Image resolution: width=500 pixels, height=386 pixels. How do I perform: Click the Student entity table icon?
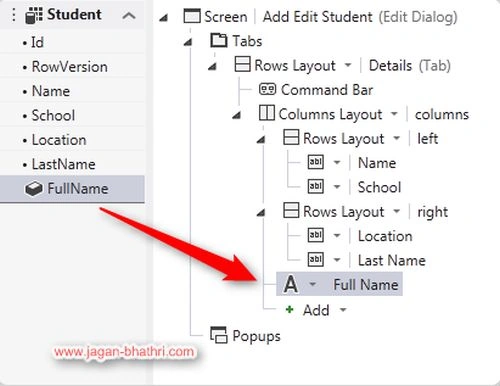pos(34,15)
